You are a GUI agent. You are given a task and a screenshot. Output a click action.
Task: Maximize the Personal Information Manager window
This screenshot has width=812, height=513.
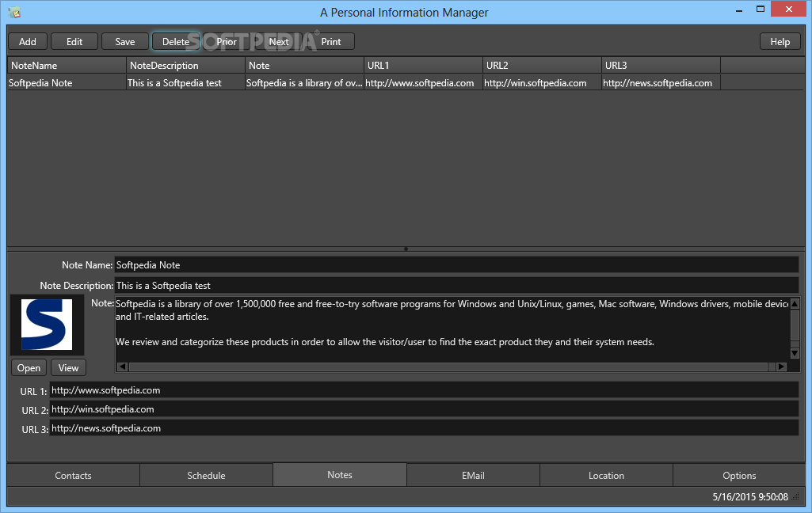[761, 9]
